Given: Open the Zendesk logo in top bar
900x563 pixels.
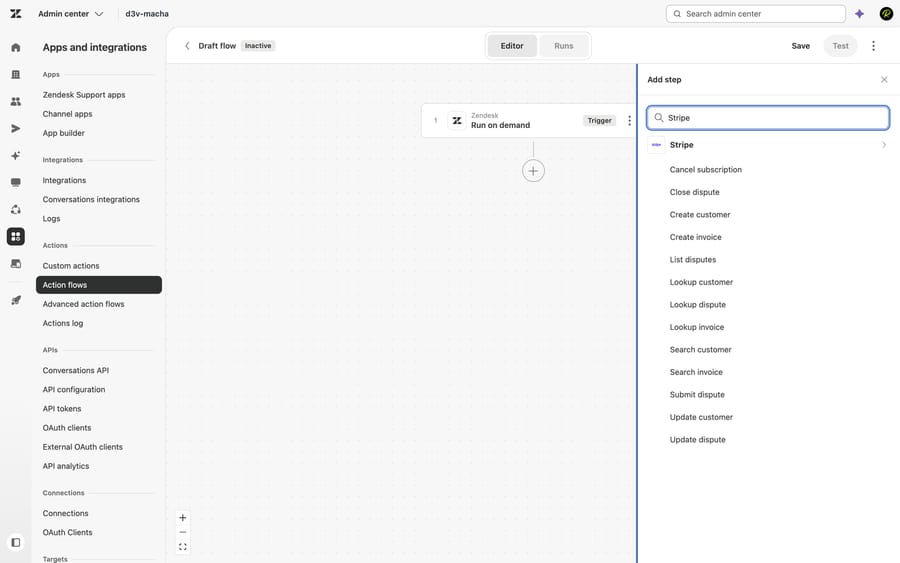Looking at the screenshot, I should coord(15,13).
